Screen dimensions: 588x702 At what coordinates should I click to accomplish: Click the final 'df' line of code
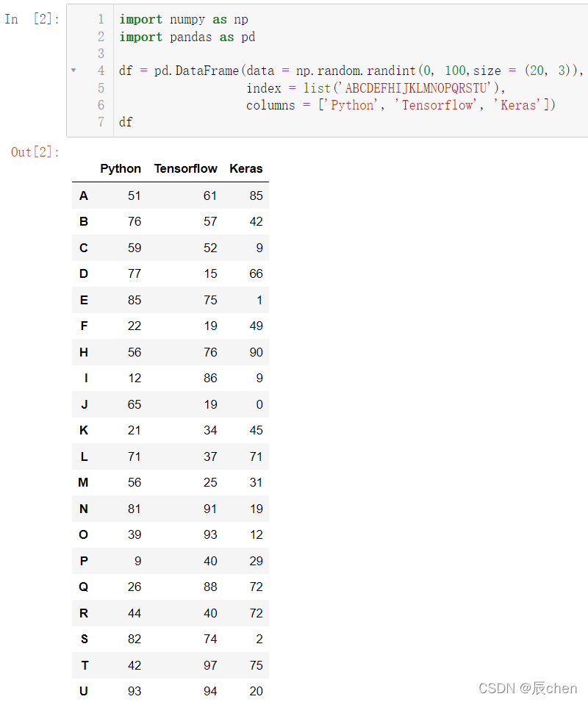126,122
